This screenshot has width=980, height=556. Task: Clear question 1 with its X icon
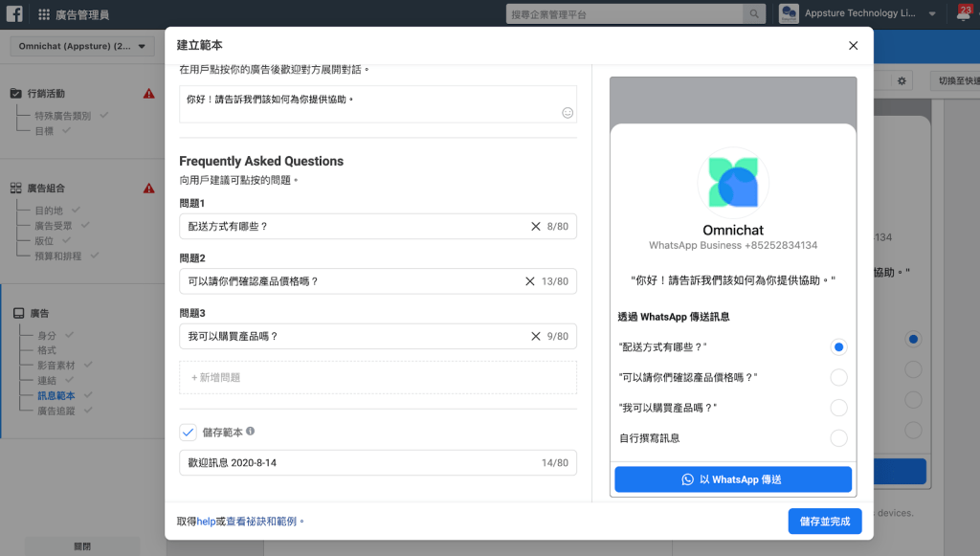(536, 227)
